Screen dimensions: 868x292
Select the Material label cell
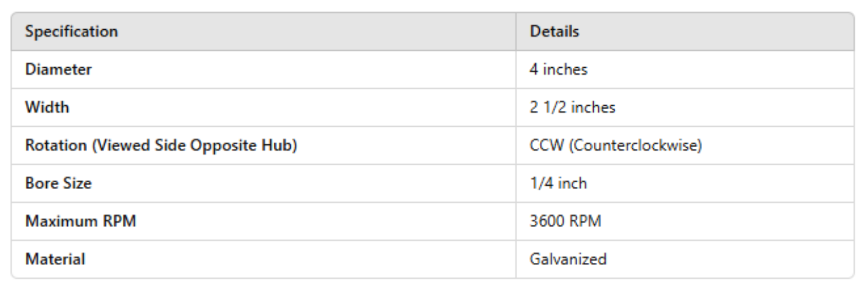pyautogui.click(x=54, y=259)
